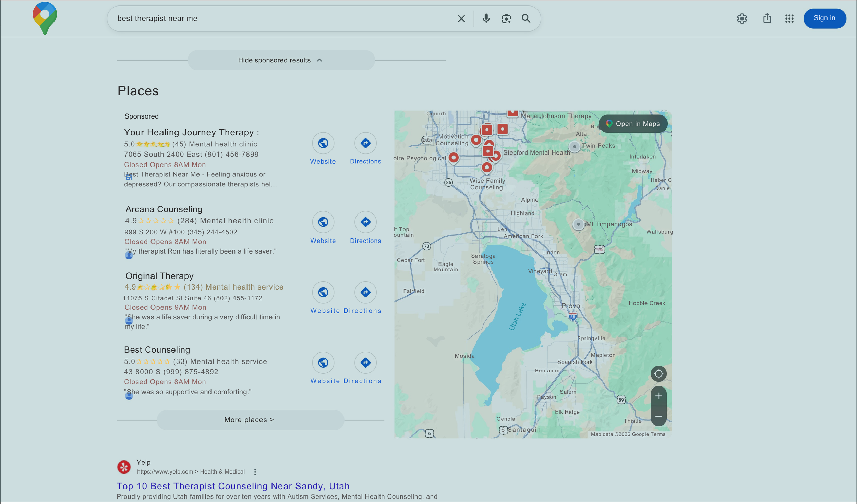Collapse sponsored results with the Hide sponsored results button
Viewport: 857px width, 504px height.
[x=281, y=60]
